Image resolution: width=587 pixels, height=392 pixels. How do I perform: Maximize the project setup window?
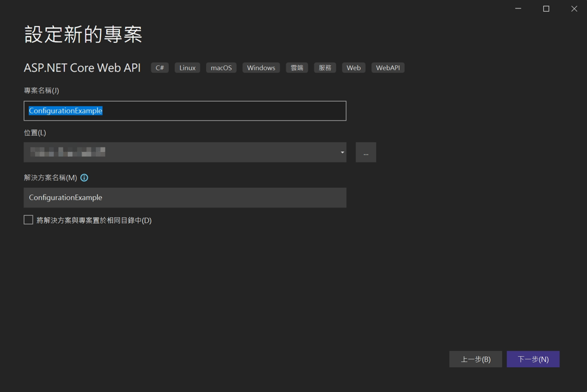(547, 8)
